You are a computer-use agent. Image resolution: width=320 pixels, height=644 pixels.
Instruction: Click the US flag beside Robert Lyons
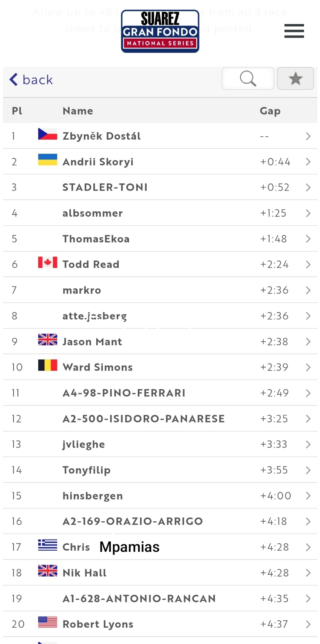coord(47,622)
